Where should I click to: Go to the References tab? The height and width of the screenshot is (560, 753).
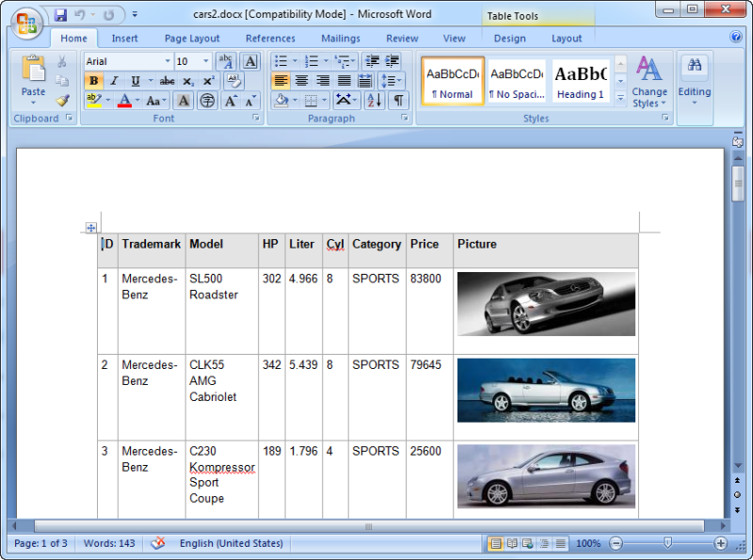270,39
